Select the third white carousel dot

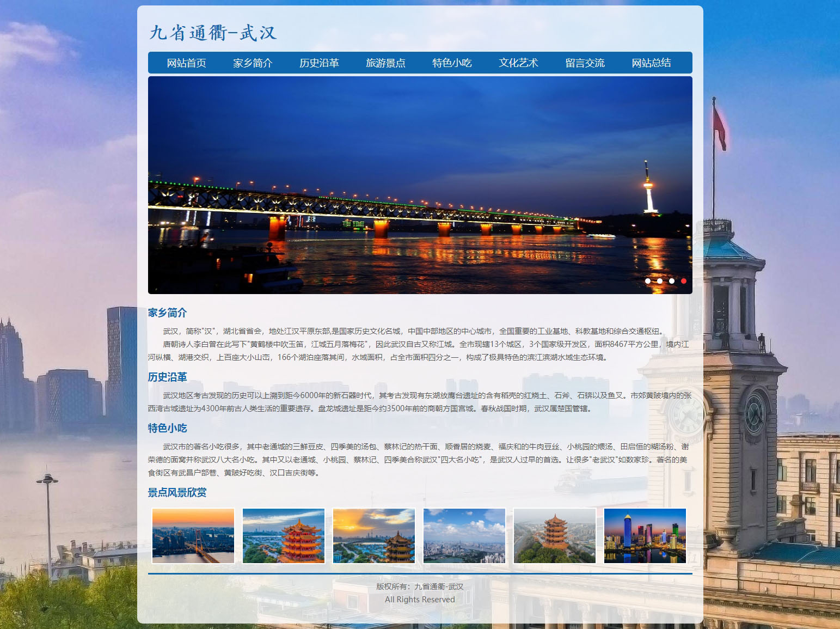click(x=672, y=281)
